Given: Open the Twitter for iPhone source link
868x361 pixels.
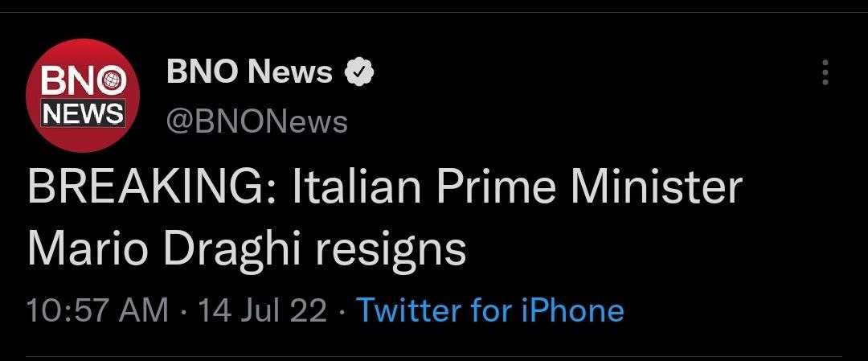Looking at the screenshot, I should (489, 310).
